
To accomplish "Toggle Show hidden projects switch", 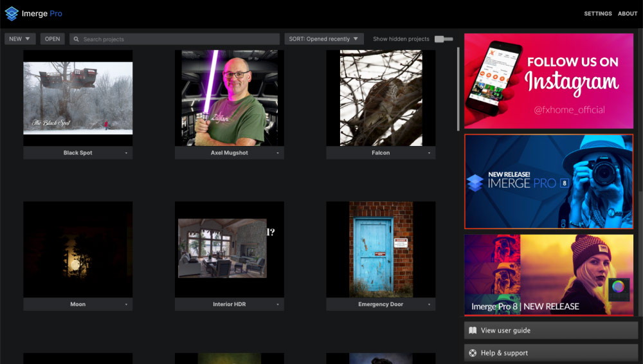I will pyautogui.click(x=444, y=39).
